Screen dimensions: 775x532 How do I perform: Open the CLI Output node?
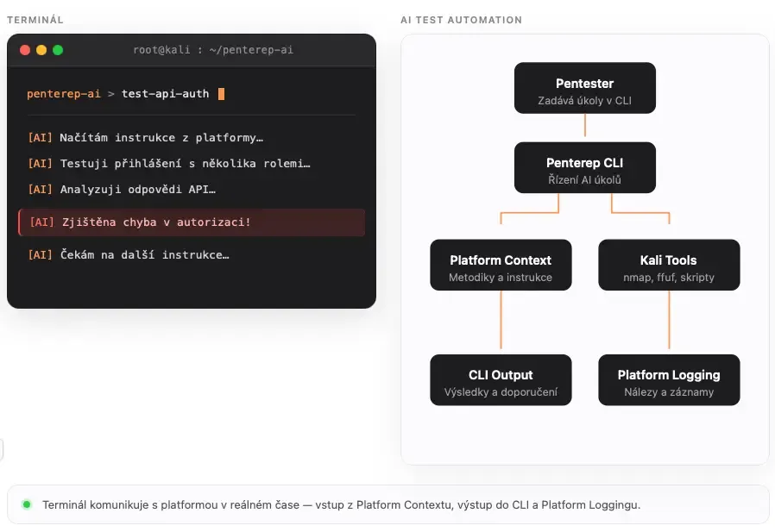[501, 379]
